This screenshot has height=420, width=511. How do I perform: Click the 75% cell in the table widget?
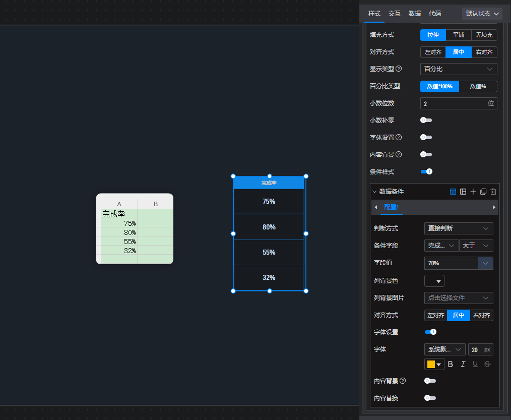pyautogui.click(x=269, y=202)
